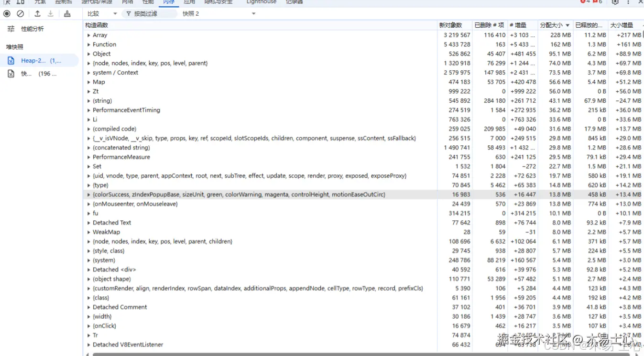
Task: Clear all profiles
Action: click(20, 14)
